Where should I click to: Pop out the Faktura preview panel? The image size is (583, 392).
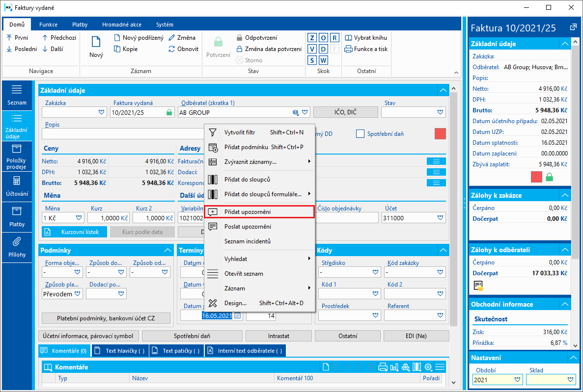point(573,27)
